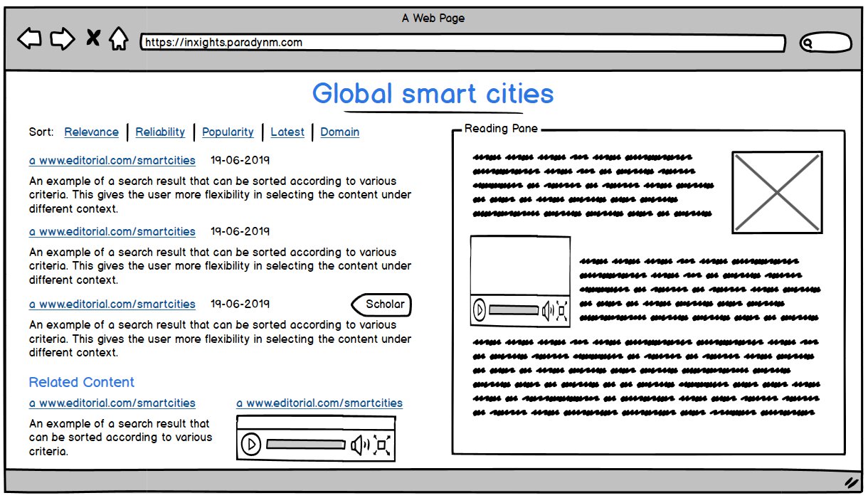The width and height of the screenshot is (868, 498).
Task: Play the Related Content video
Action: pos(250,445)
